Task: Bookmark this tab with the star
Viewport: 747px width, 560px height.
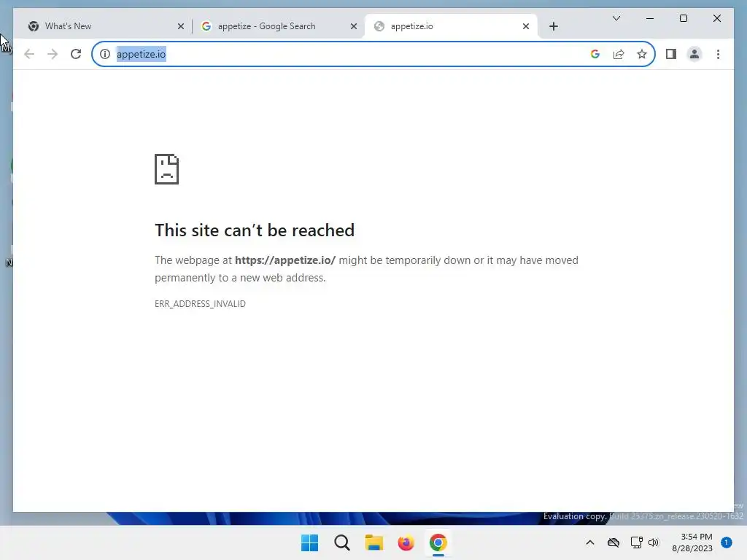Action: (x=642, y=54)
